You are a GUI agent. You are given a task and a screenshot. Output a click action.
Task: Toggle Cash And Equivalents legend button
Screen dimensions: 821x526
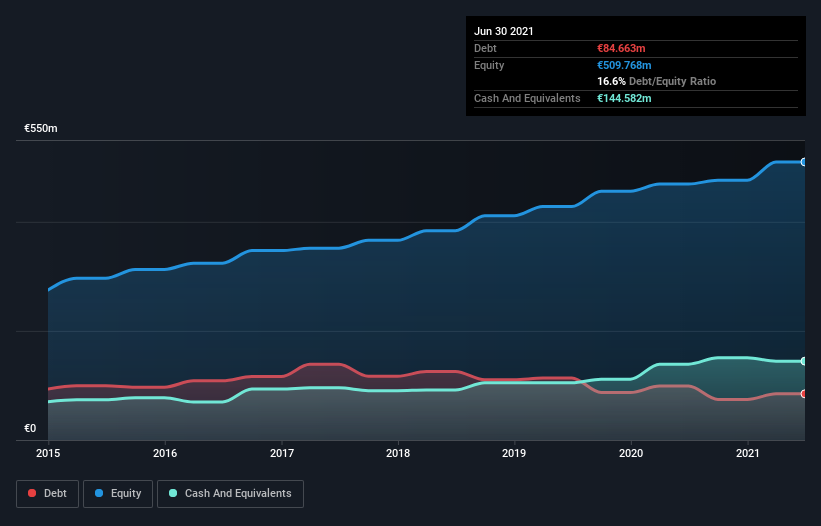point(230,494)
